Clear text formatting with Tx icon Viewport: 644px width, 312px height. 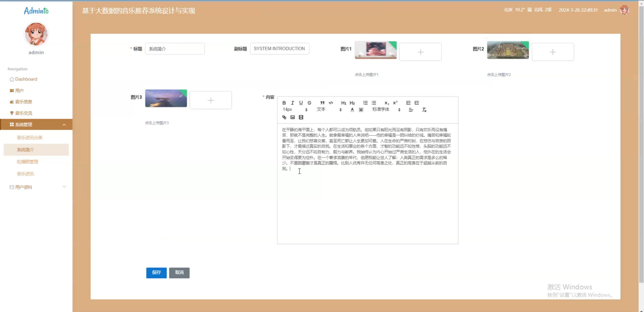tap(424, 110)
